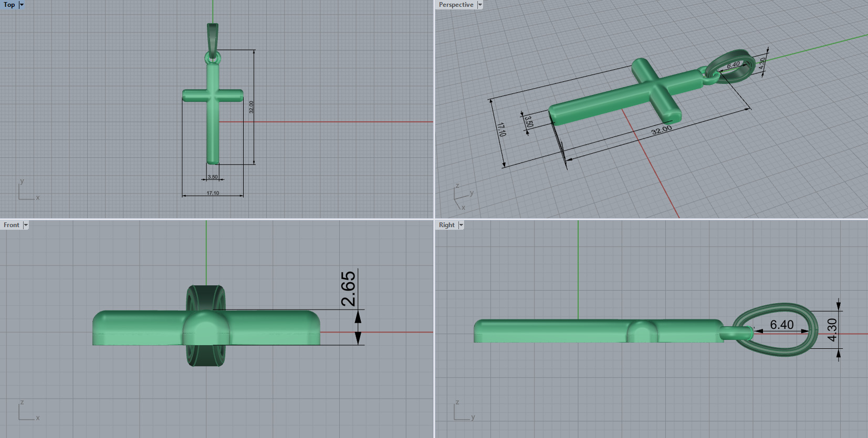Open the Front viewport dropdown arrow

[x=26, y=225]
